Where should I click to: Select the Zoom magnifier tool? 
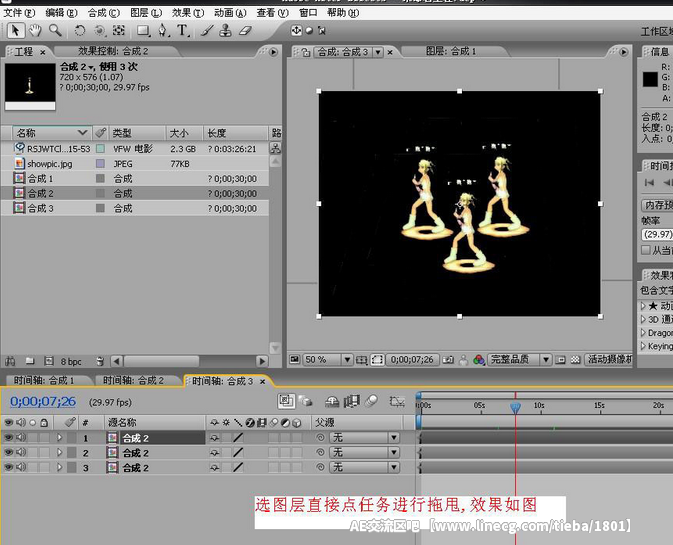pyautogui.click(x=55, y=31)
